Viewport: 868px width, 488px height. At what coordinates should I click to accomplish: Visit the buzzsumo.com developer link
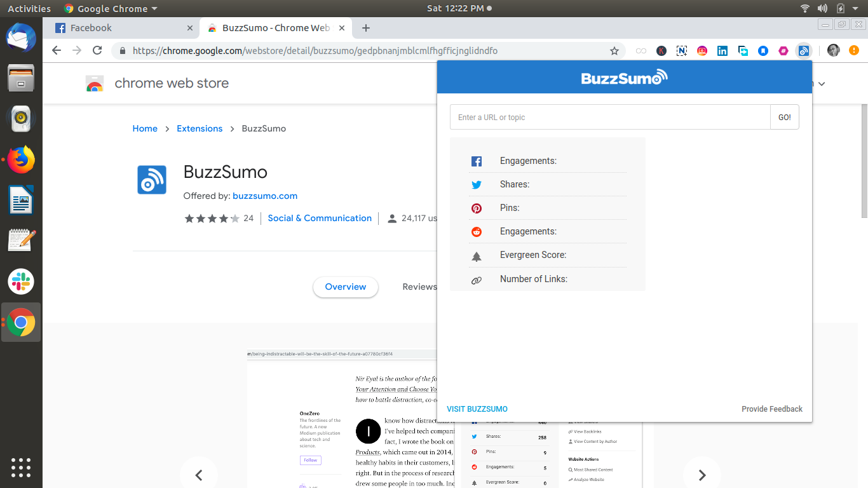coord(265,196)
